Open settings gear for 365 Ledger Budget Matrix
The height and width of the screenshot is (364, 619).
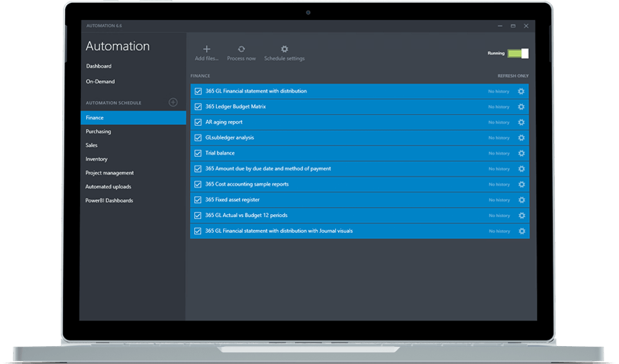point(521,106)
